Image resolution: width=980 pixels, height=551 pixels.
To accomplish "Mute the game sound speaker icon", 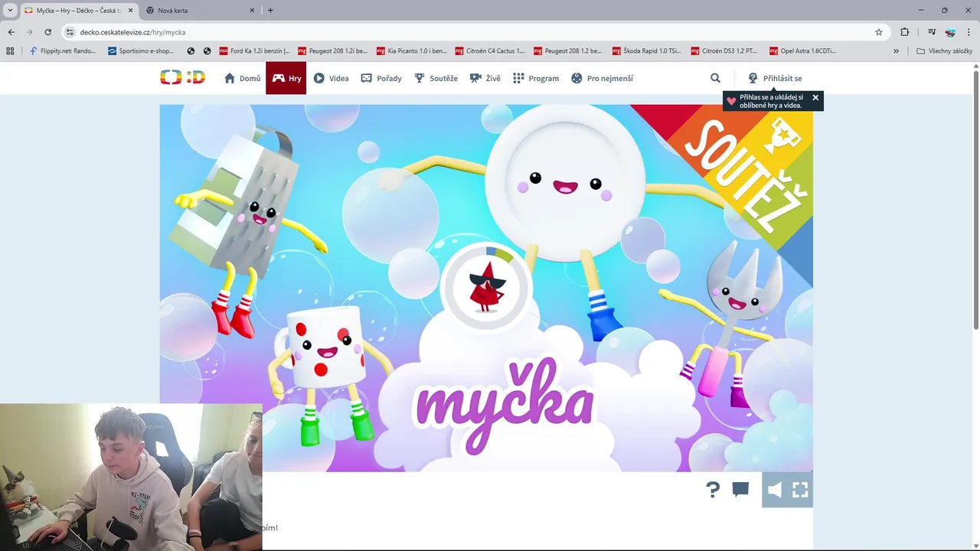I will (x=775, y=490).
